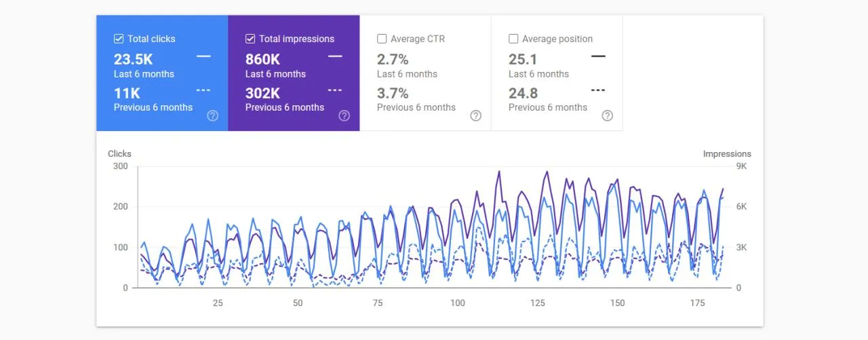Click day 25 on the x-axis

click(218, 303)
